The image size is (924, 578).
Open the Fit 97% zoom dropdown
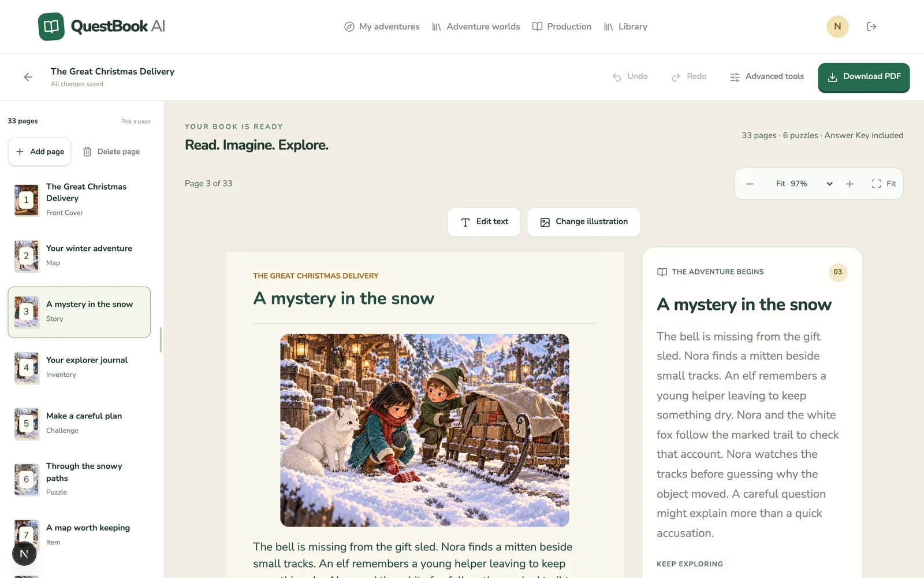coord(804,184)
